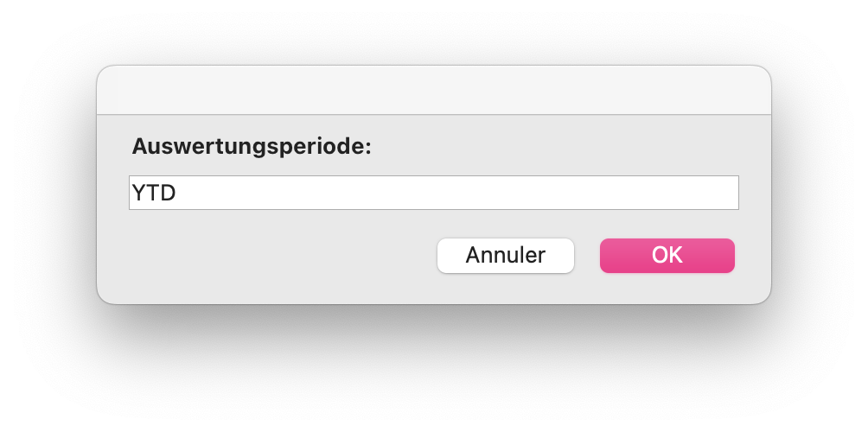
Task: Click the gray area left of Annuler
Action: [x=277, y=256]
